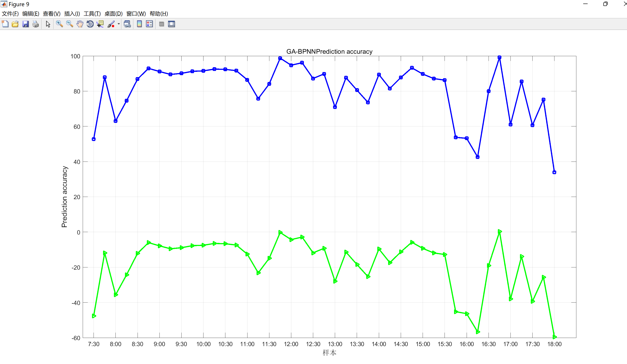Activate the Pan hand tool
Screen dimensions: 627x364
(80, 24)
